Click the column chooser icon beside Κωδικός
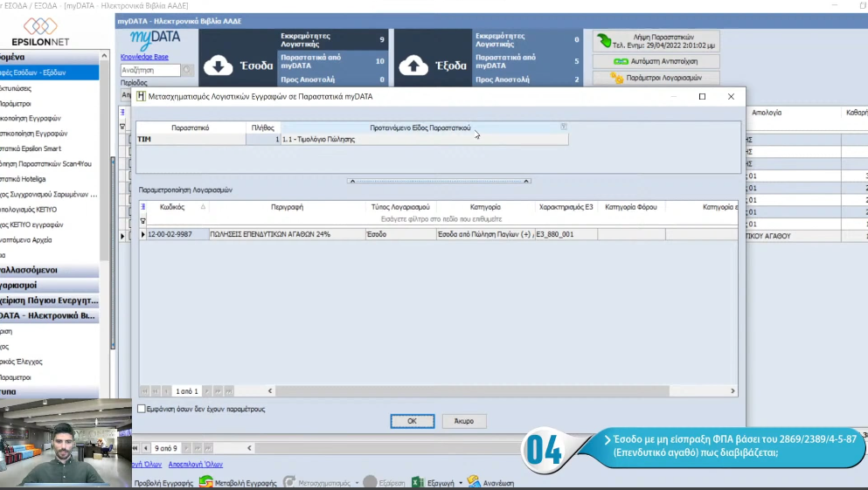 click(142, 207)
